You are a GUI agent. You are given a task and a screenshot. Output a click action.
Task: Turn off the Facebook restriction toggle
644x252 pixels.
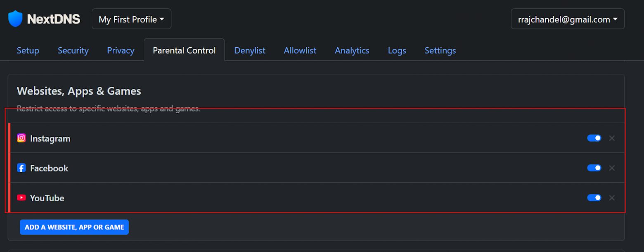(x=594, y=168)
